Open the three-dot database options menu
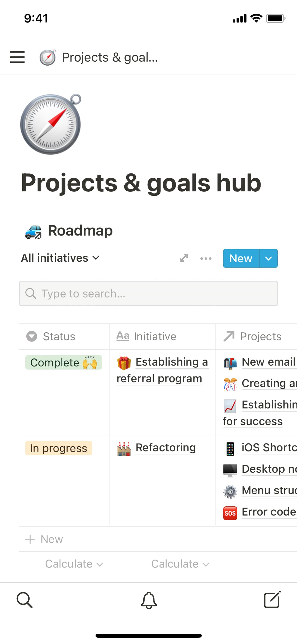 point(206,258)
